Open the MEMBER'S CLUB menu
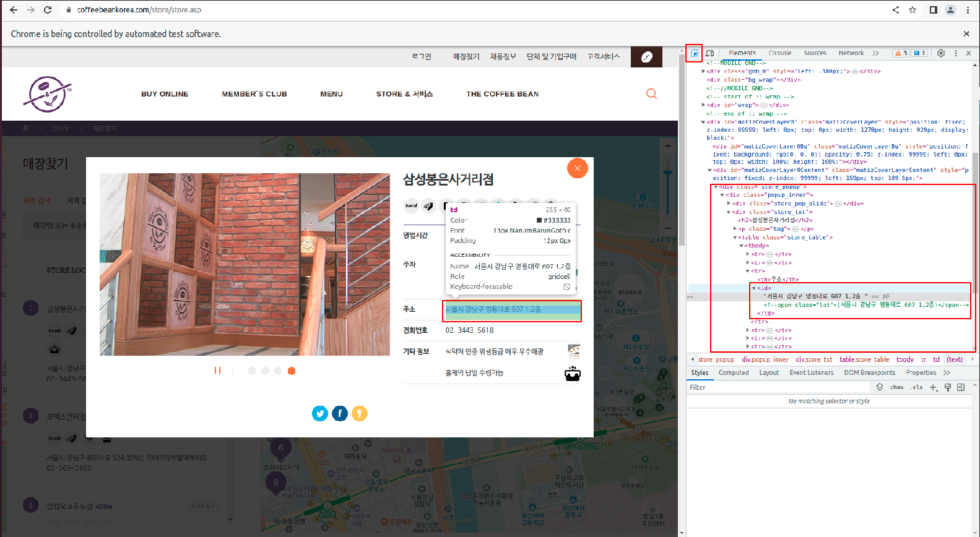This screenshot has height=537, width=980. (254, 94)
